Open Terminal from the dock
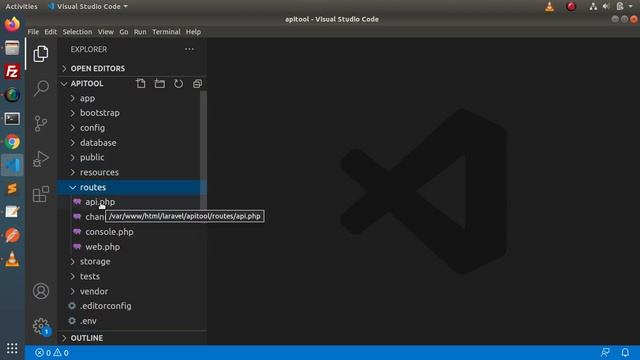The width and height of the screenshot is (640, 360). [12, 119]
